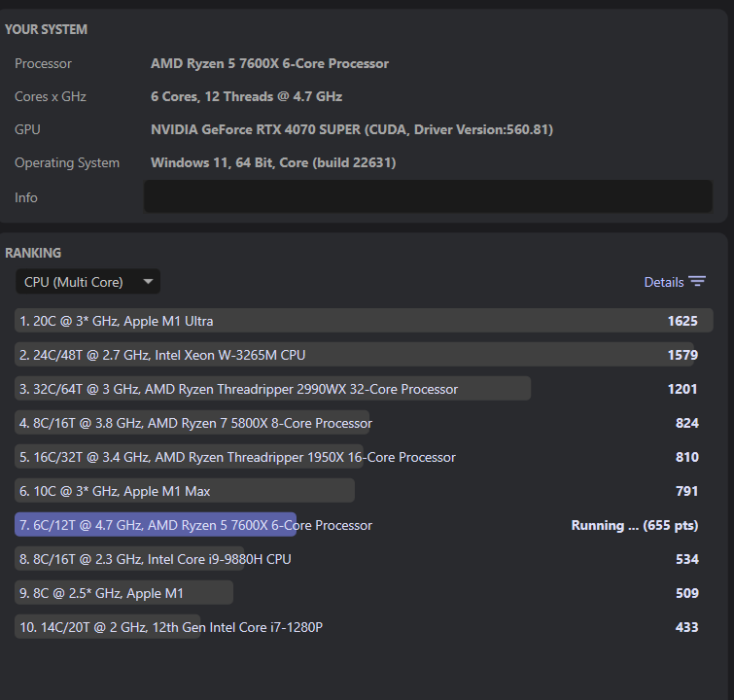Click the Details link in Ranking
The width and height of the screenshot is (734, 700).
[663, 282]
